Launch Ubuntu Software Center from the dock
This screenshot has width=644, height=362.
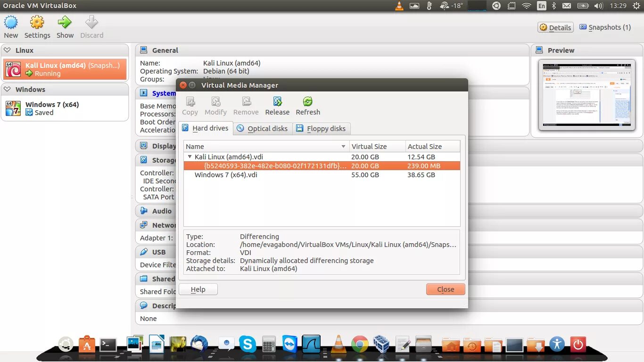pos(87,345)
